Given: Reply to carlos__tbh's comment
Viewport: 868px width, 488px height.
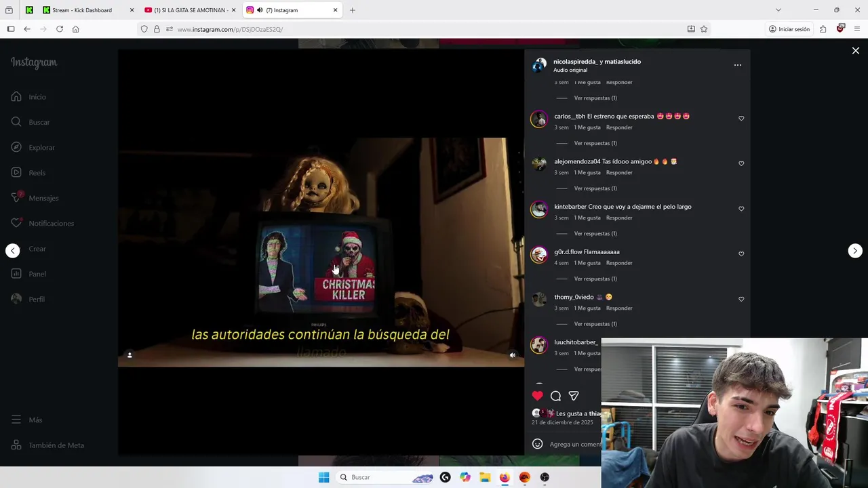Looking at the screenshot, I should [619, 127].
